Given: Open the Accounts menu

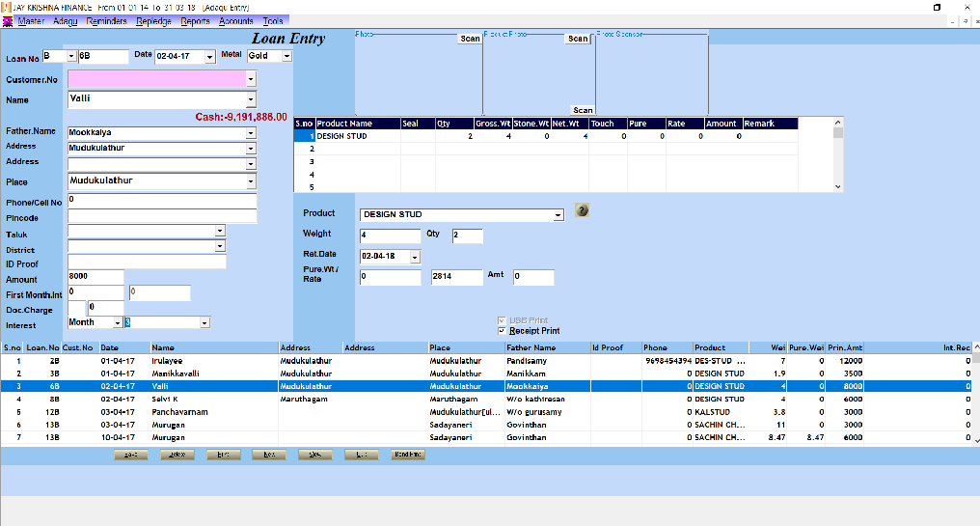Looking at the screenshot, I should pyautogui.click(x=236, y=21).
